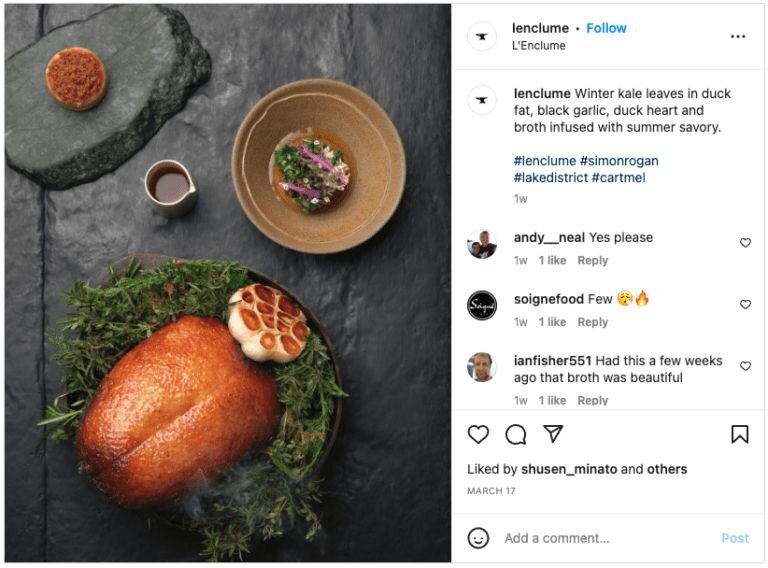Open the #simonrogan hashtag
768x568 pixels.
[619, 161]
